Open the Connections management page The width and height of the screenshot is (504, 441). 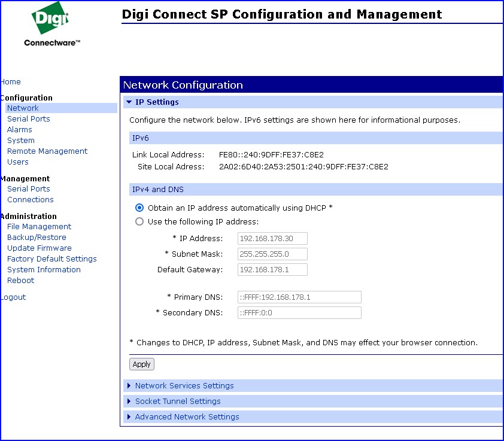pyautogui.click(x=31, y=200)
